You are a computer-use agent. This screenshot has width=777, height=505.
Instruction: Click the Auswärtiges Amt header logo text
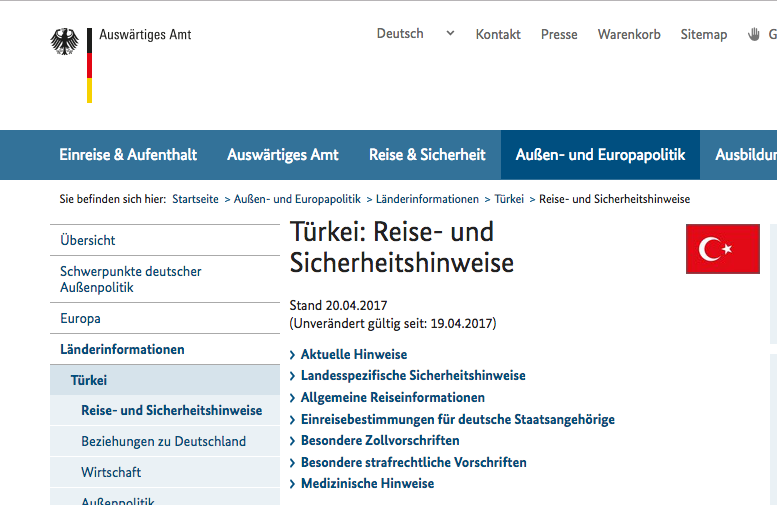pyautogui.click(x=145, y=35)
